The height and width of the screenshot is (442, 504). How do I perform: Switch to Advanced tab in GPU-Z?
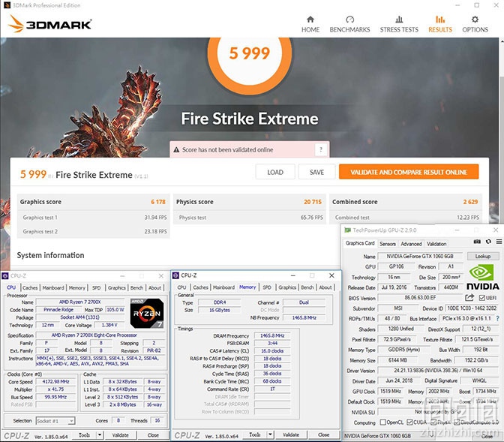pos(411,244)
